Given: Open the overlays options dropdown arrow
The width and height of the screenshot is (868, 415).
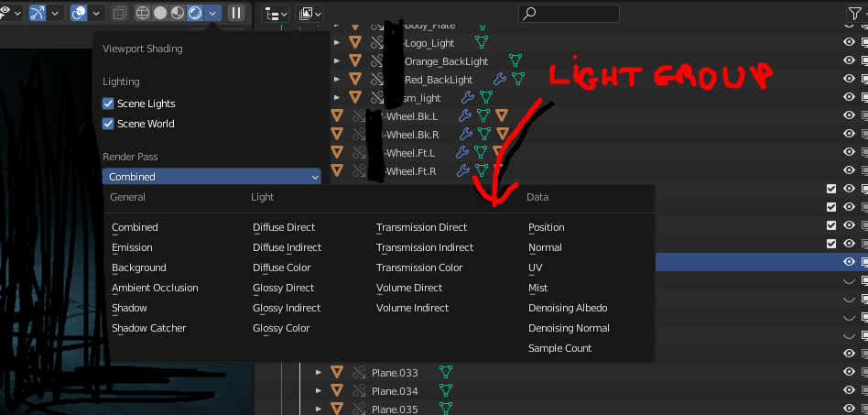Looking at the screenshot, I should [96, 13].
